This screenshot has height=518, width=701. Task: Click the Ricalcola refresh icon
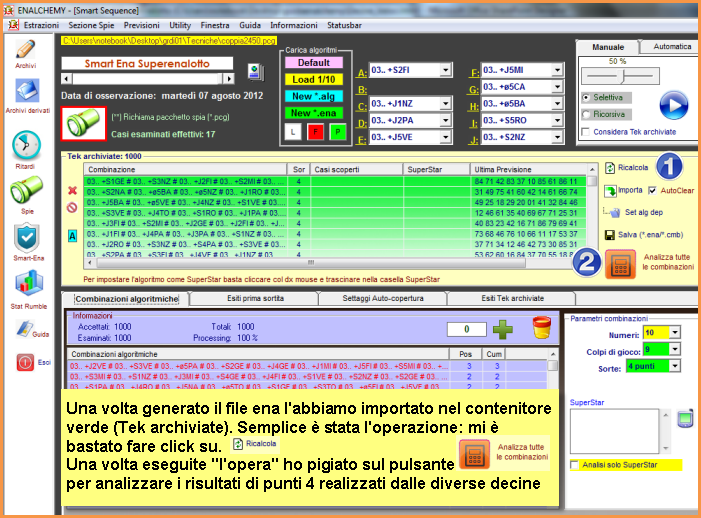point(610,168)
